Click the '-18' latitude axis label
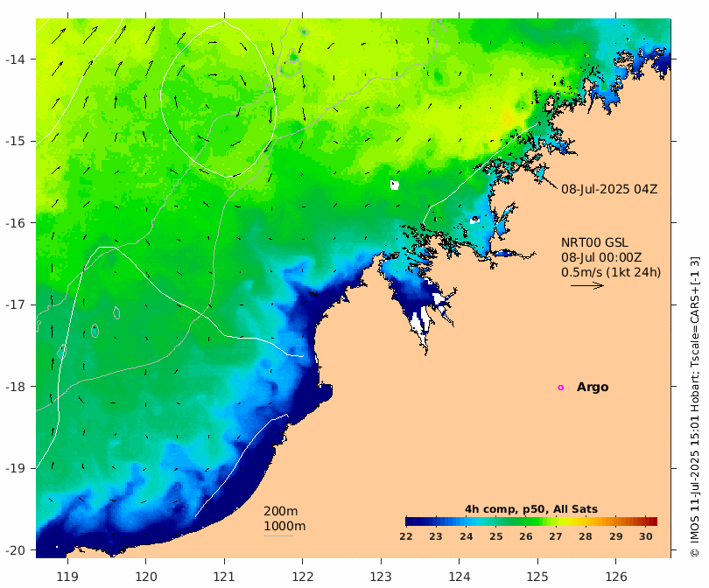 (x=15, y=387)
